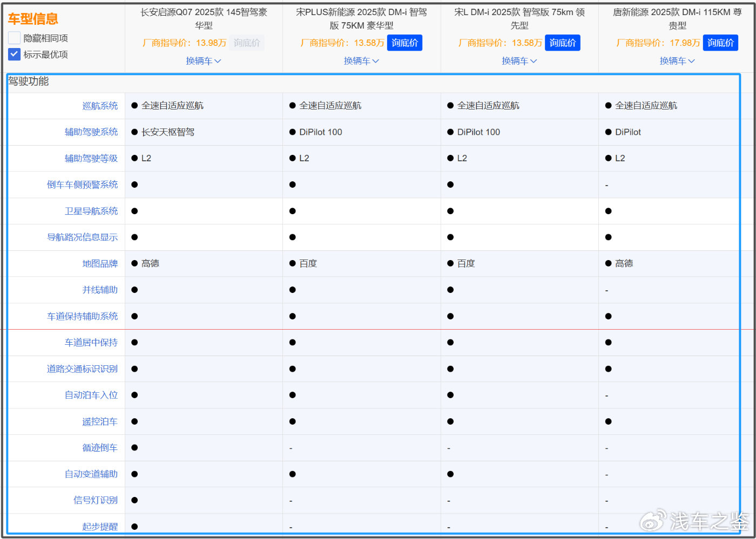Viewport: 756px width, 539px height.
Task: Click 百度 map brand for 宋L
Action: coord(466,263)
